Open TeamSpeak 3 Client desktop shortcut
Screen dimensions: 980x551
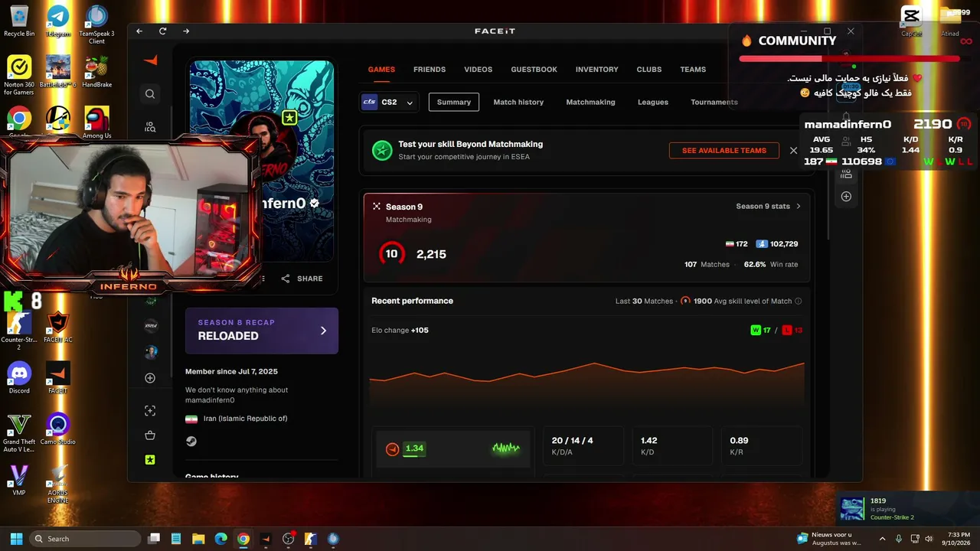(x=96, y=24)
